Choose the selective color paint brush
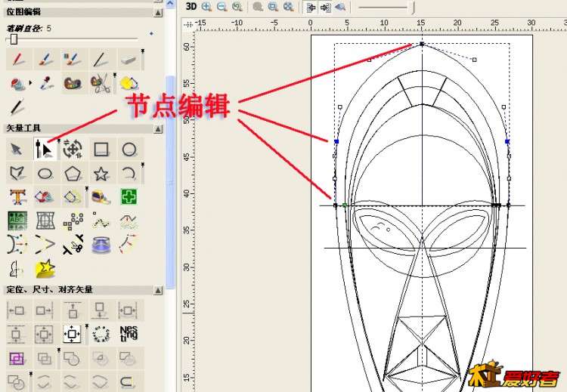The height and width of the screenshot is (392, 567). tap(73, 59)
